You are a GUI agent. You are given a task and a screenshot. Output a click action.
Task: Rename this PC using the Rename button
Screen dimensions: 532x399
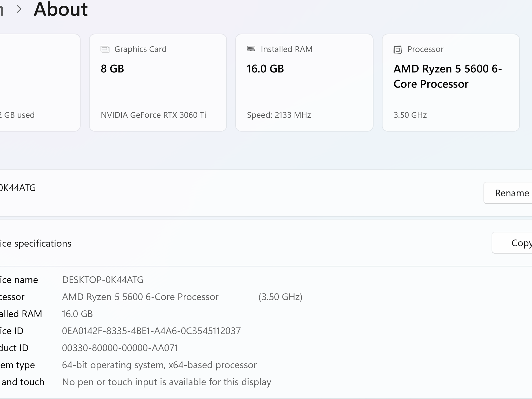(x=508, y=193)
